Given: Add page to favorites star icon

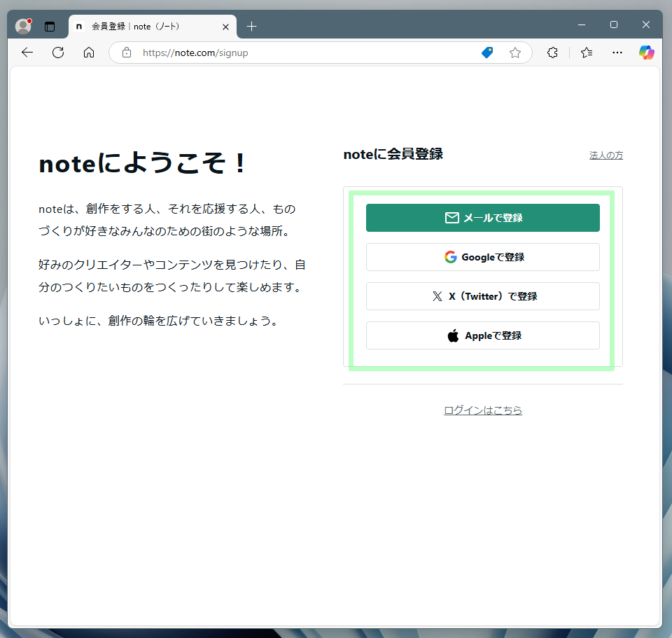Looking at the screenshot, I should tap(515, 53).
